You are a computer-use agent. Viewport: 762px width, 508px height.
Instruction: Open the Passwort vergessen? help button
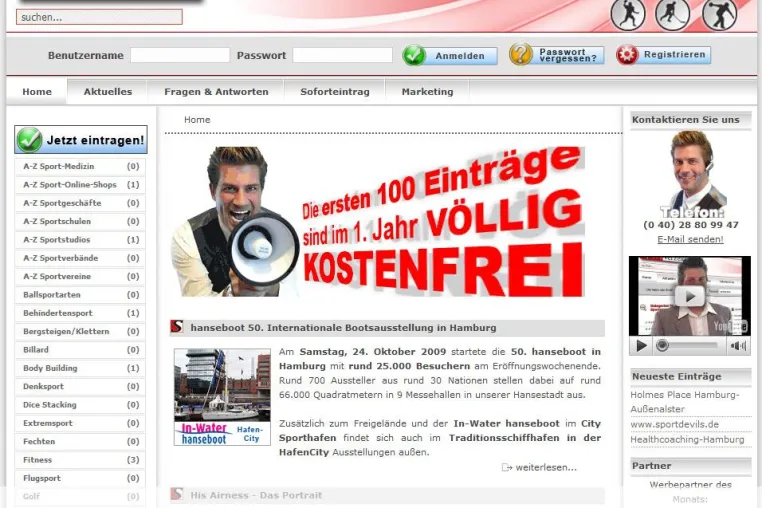pyautogui.click(x=556, y=54)
